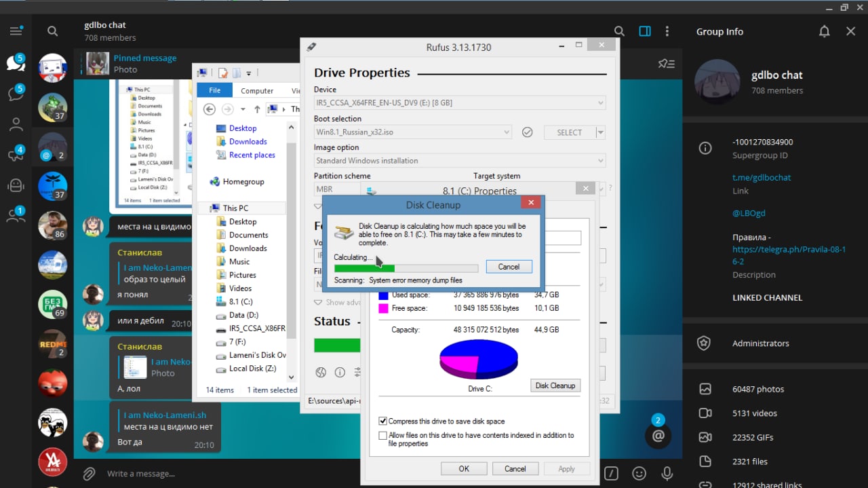This screenshot has width=868, height=488.
Task: Open the telegra.ph rules link
Action: [789, 255]
